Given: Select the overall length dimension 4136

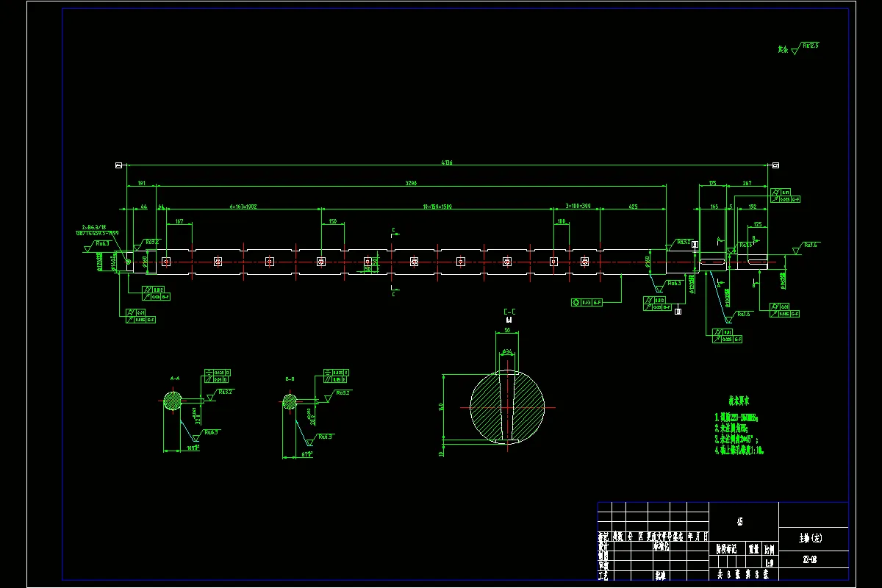Looking at the screenshot, I should click(447, 162).
